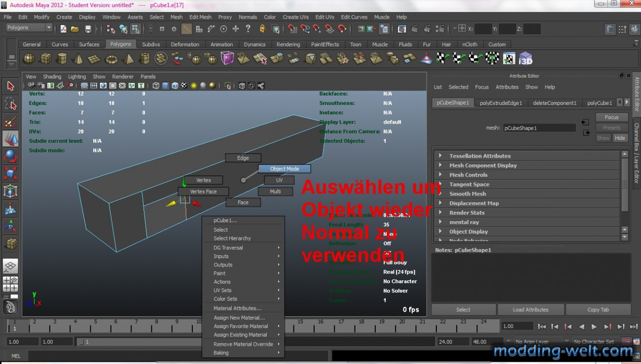This screenshot has height=364, width=641.
Task: Click the Load Attributes button
Action: pyautogui.click(x=531, y=310)
